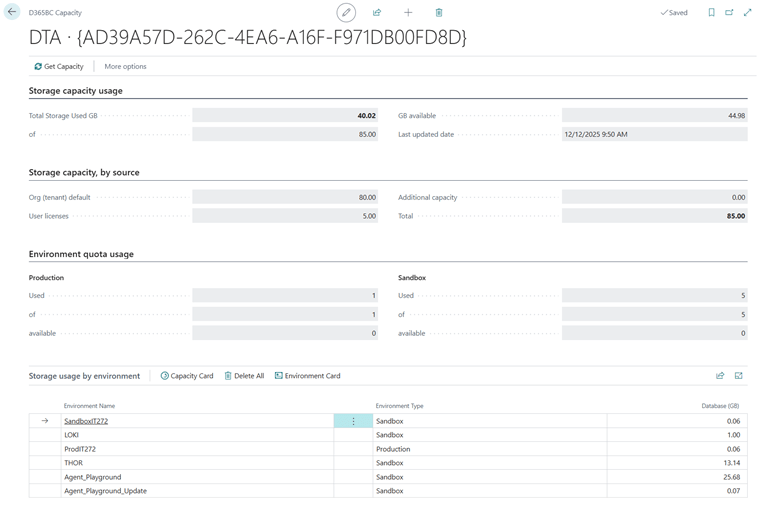The width and height of the screenshot is (781, 515).
Task: Open row options for SandboxIT272
Action: pos(353,421)
